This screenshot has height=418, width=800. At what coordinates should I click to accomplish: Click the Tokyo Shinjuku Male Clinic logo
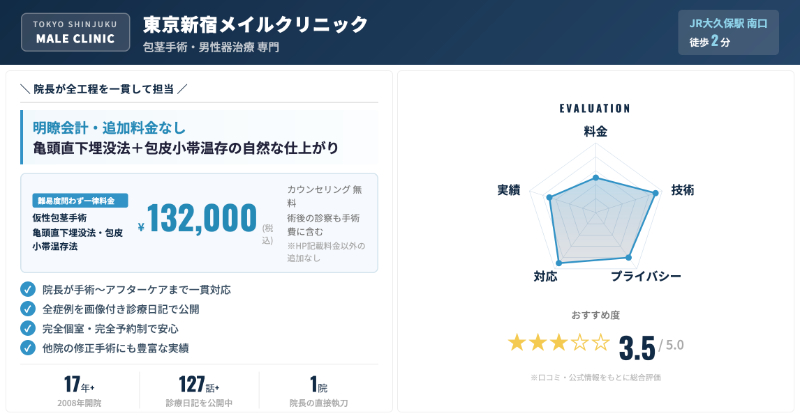click(x=75, y=33)
